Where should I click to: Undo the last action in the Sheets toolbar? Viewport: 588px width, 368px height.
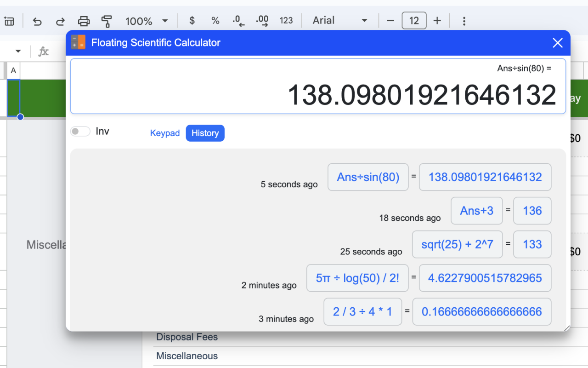point(38,21)
